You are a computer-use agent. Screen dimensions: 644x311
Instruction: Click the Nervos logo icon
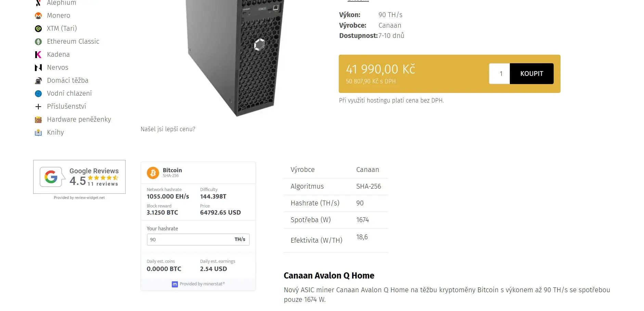(x=38, y=68)
